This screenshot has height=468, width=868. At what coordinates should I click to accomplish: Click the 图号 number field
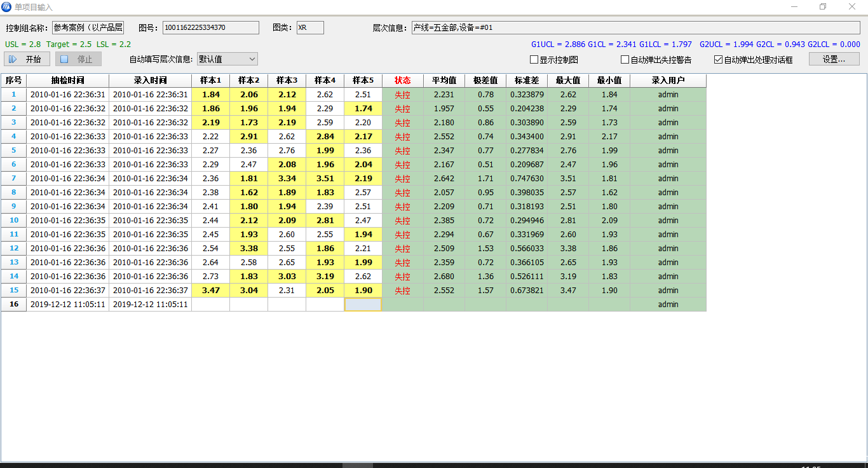[210, 28]
